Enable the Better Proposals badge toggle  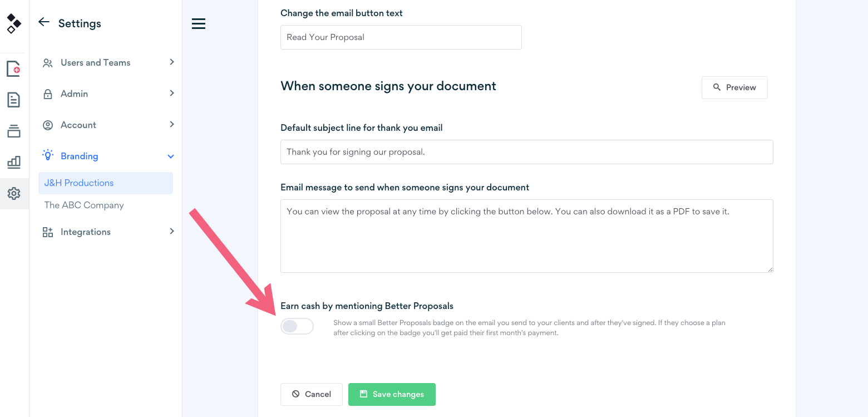coord(297,326)
